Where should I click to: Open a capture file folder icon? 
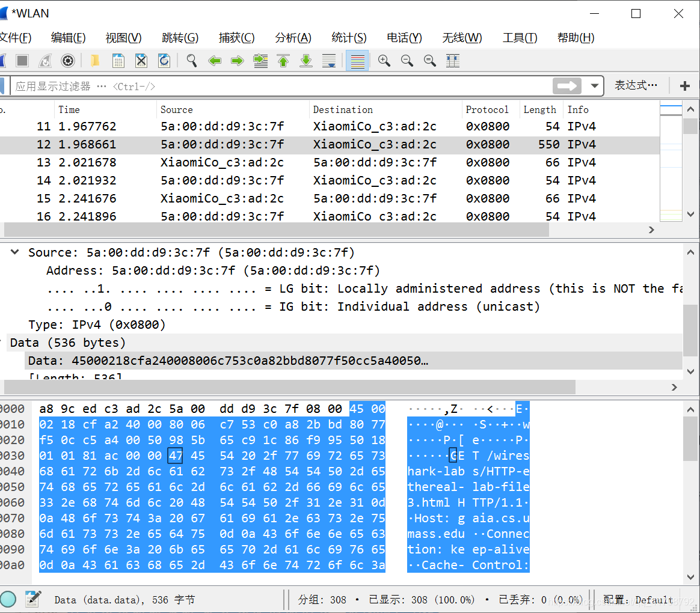pos(95,61)
